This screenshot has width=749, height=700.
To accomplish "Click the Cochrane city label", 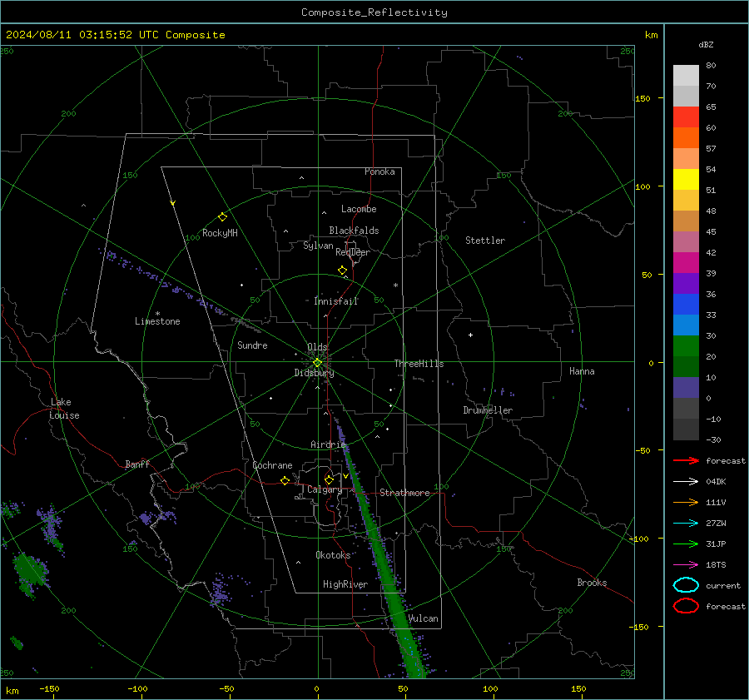I will (272, 465).
